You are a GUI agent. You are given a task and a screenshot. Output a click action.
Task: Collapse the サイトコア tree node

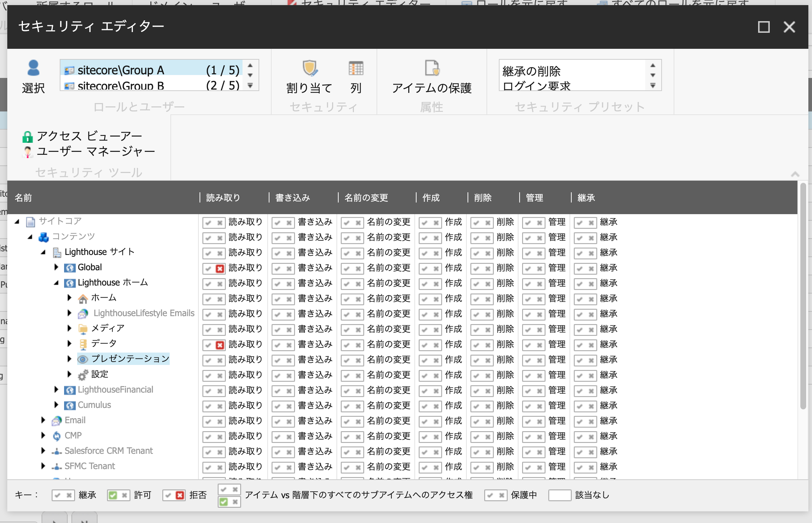tap(17, 221)
